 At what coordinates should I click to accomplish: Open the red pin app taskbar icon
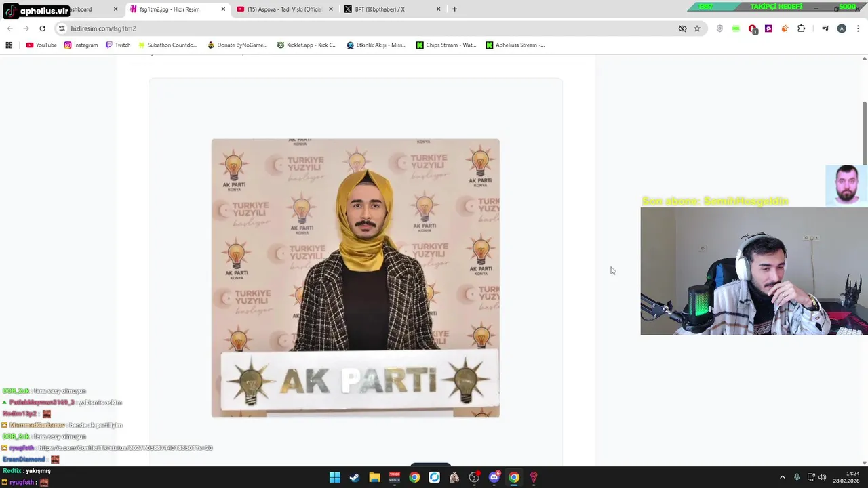[x=534, y=477]
